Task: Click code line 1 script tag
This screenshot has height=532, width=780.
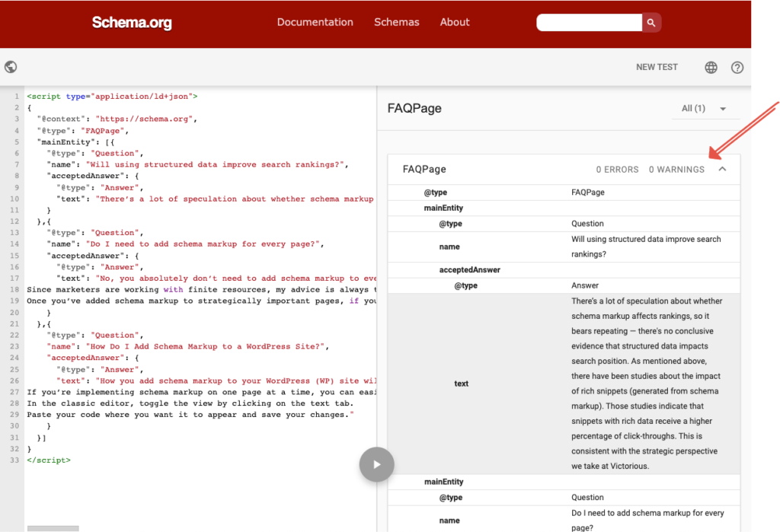Action: [x=112, y=97]
